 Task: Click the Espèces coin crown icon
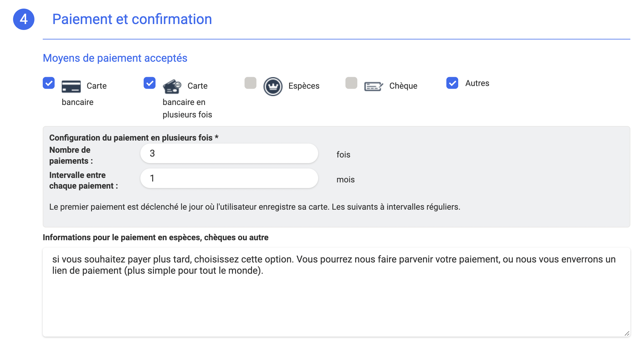[x=273, y=86]
